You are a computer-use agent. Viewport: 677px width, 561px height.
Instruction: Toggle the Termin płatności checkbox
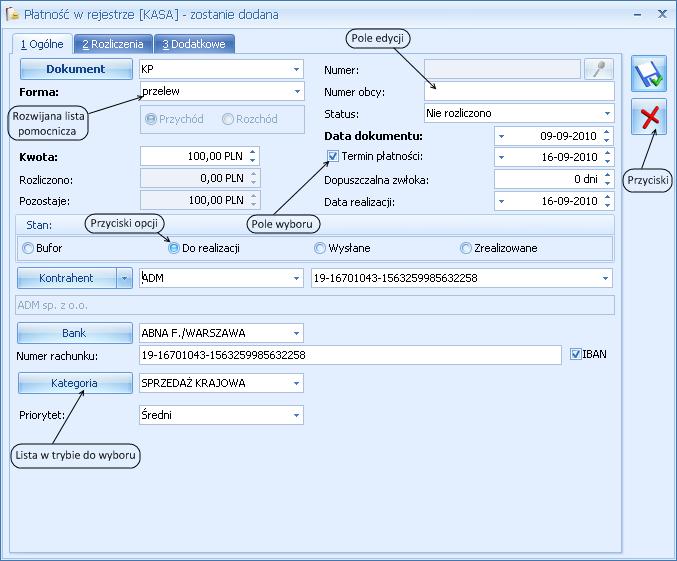[x=332, y=156]
